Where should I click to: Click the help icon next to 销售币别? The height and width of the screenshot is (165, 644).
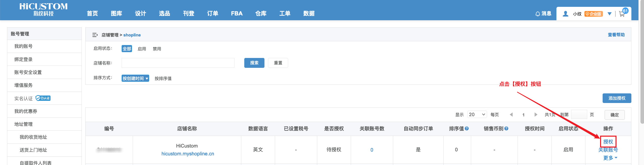(506, 129)
